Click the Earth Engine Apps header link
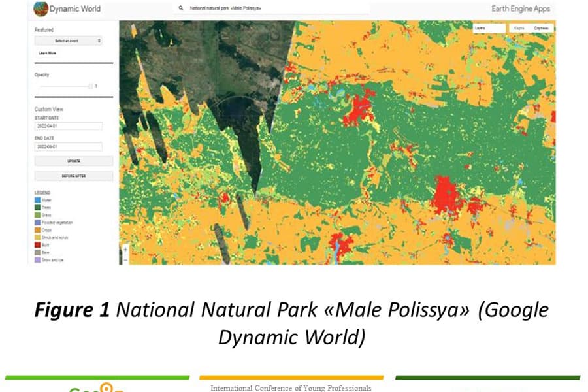The height and width of the screenshot is (392, 588). [x=521, y=8]
